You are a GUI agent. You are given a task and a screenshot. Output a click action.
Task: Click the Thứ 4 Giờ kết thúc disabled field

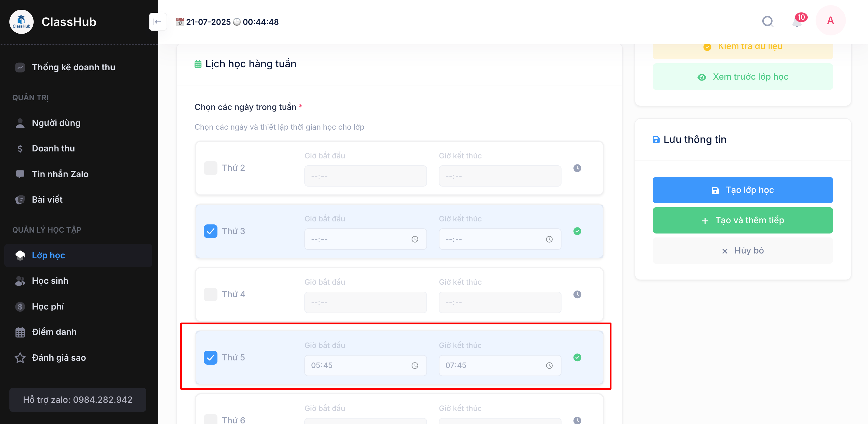500,302
